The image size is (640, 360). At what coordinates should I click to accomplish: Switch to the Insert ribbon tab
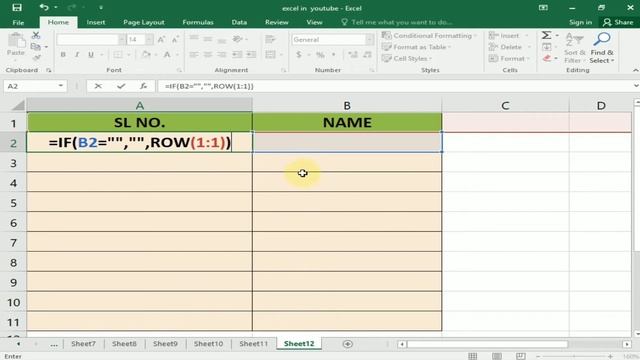96,22
